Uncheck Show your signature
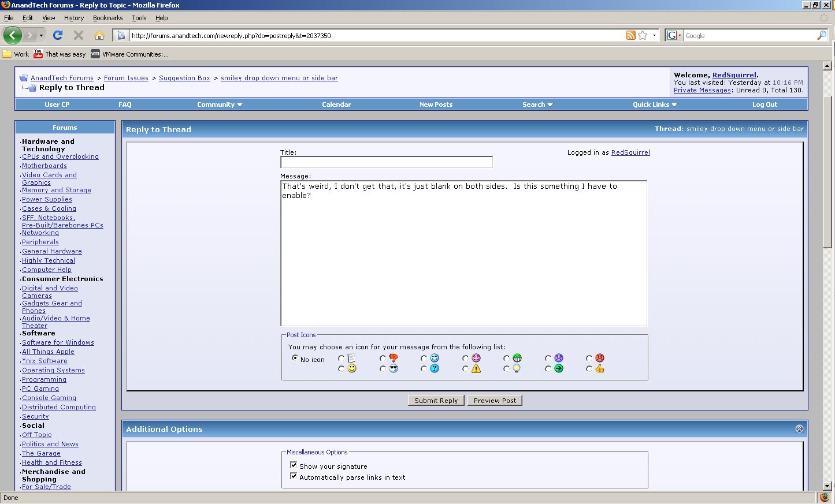Image resolution: width=835 pixels, height=504 pixels. 294,465
